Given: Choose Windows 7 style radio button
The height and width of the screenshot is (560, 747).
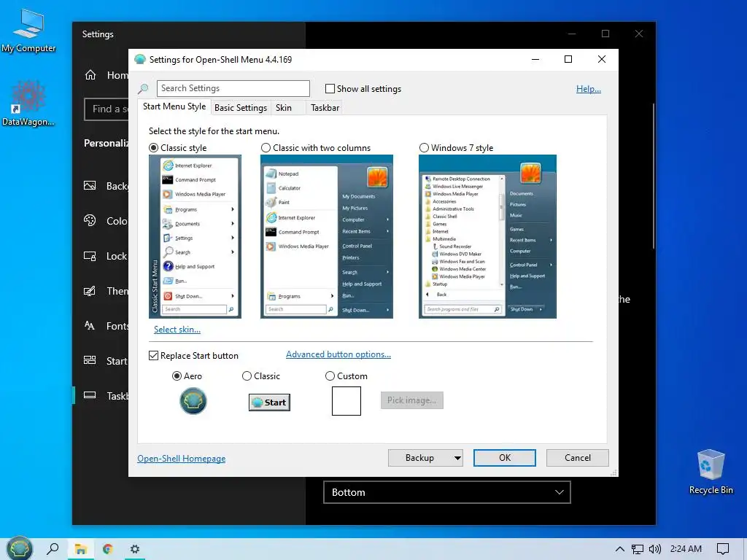Looking at the screenshot, I should tap(424, 147).
